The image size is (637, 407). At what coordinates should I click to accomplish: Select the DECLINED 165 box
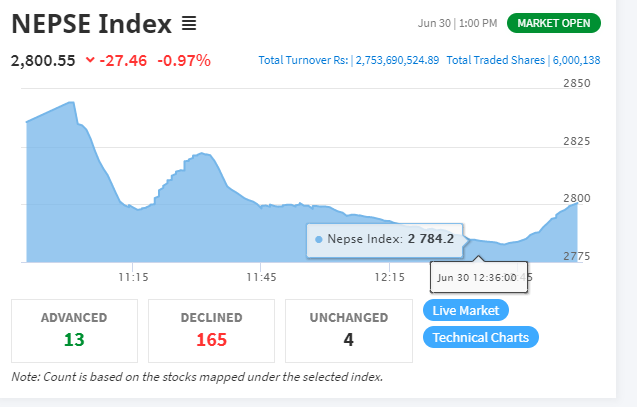[211, 331]
